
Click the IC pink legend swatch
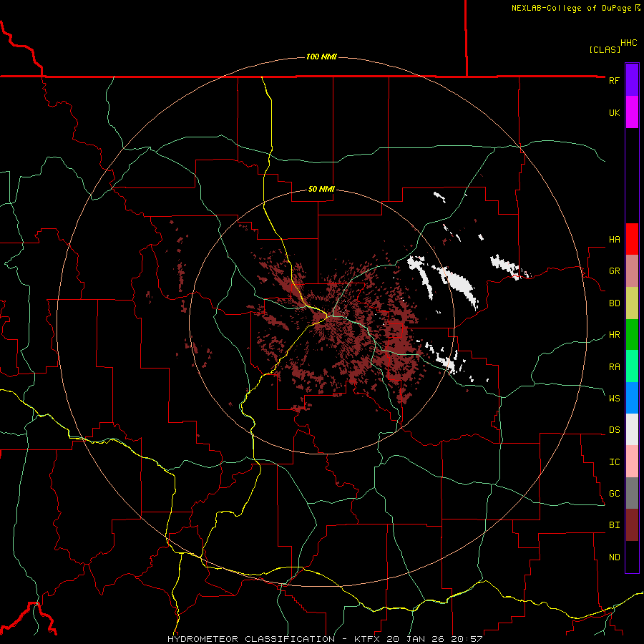tap(632, 462)
